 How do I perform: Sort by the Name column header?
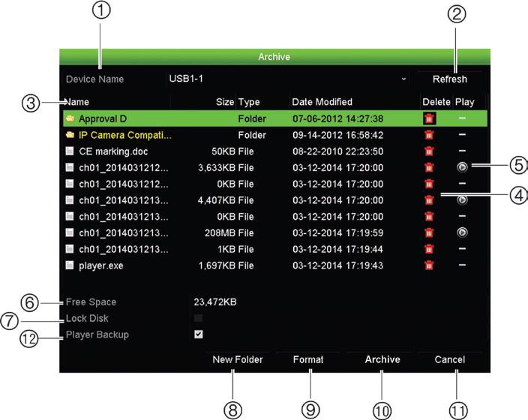(76, 102)
